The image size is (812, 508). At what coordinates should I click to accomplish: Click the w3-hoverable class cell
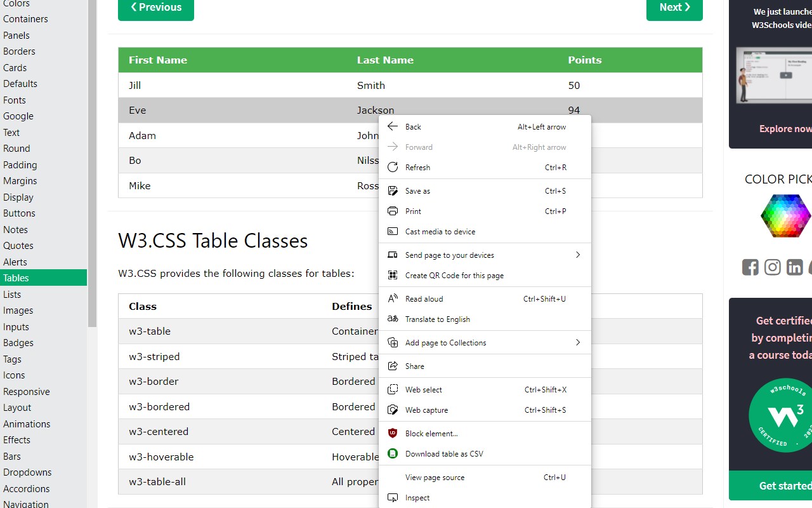pyautogui.click(x=220, y=457)
